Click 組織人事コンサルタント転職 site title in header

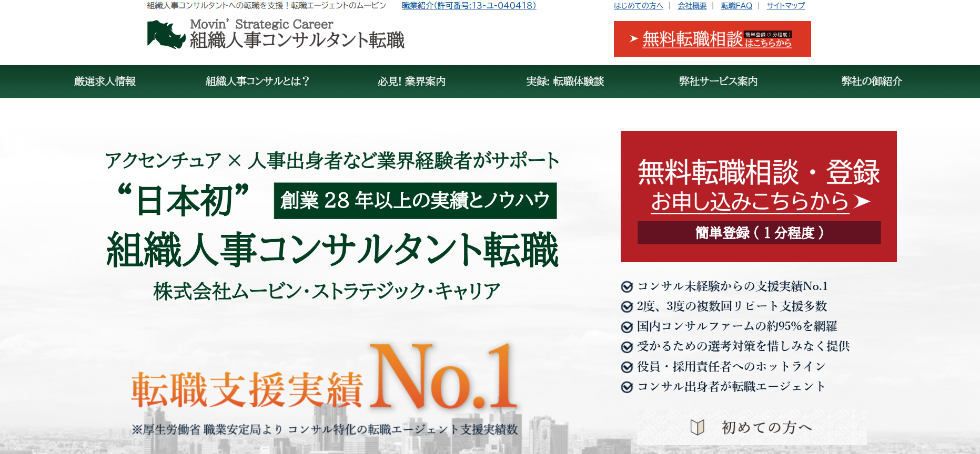tap(297, 40)
